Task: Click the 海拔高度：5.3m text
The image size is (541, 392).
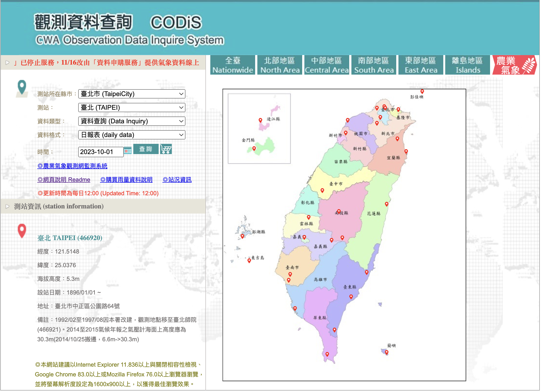Action: [x=58, y=279]
